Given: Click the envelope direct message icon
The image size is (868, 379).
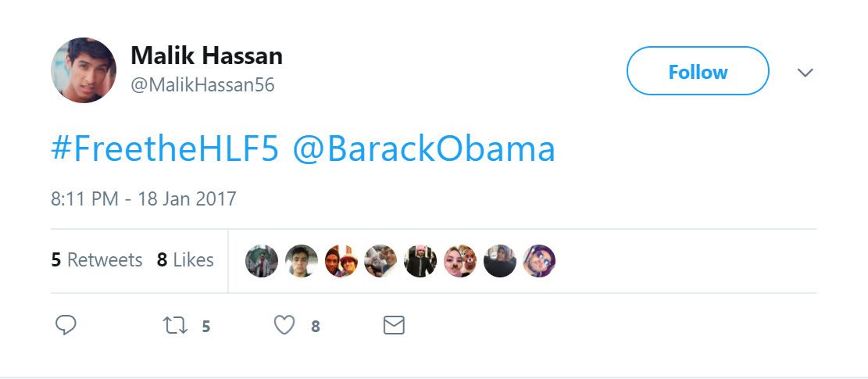Looking at the screenshot, I should [x=394, y=325].
